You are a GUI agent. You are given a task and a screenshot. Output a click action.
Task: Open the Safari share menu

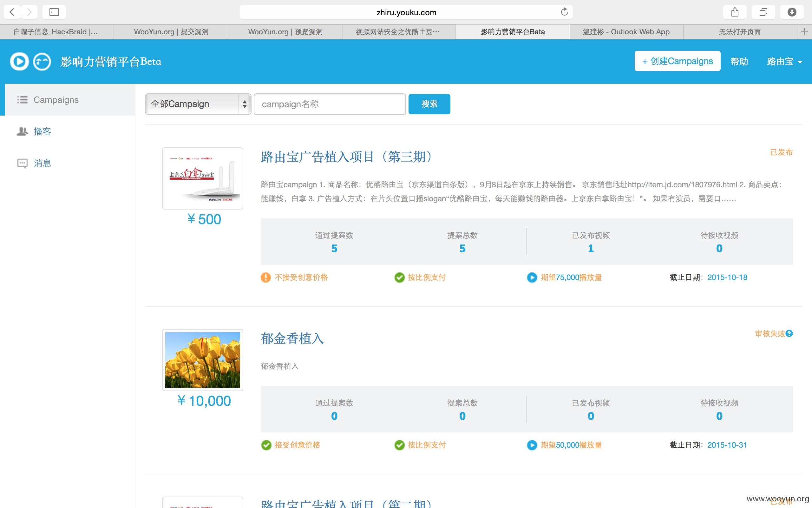pos(735,12)
